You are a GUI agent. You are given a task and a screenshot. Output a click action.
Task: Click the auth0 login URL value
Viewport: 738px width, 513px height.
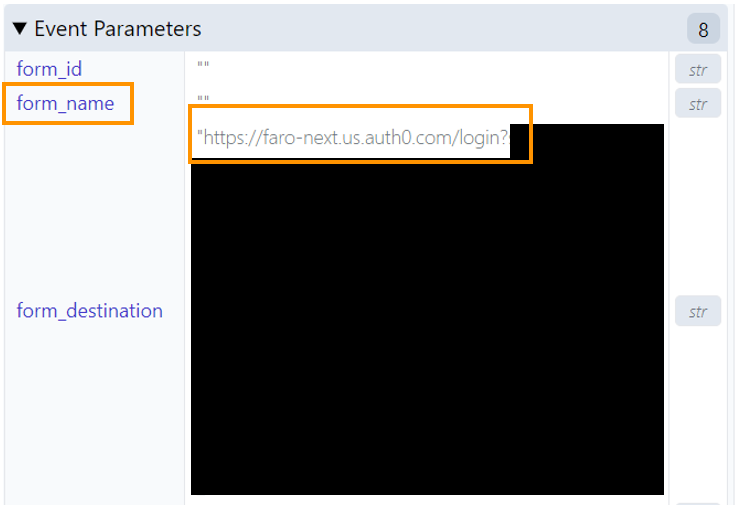coord(353,138)
